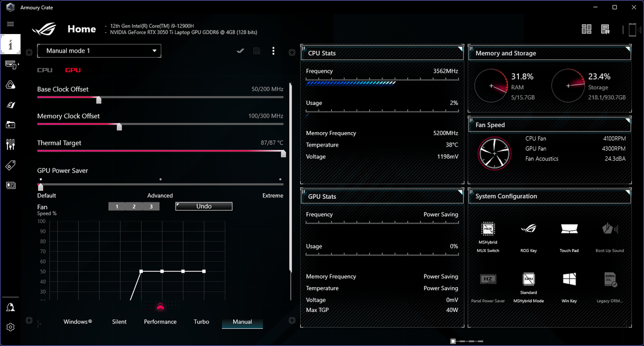
Task: Open the deals tag sidebar icon
Action: click(10, 165)
